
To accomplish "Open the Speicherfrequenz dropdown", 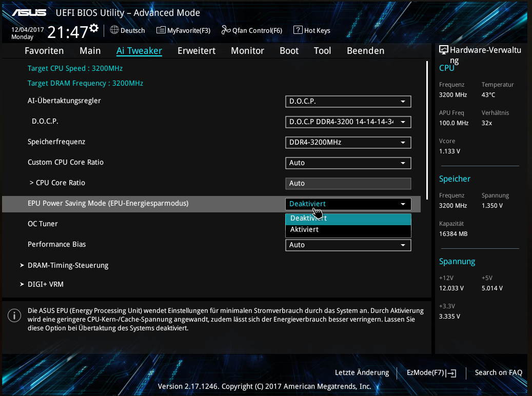I will pos(348,143).
